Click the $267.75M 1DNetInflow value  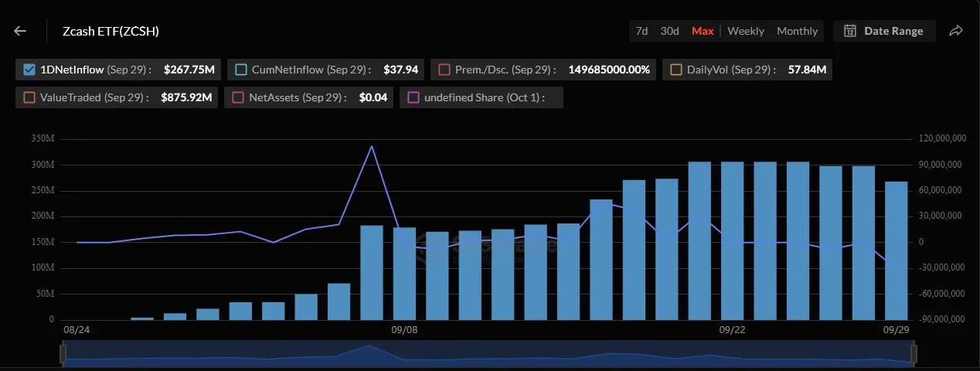pos(189,70)
